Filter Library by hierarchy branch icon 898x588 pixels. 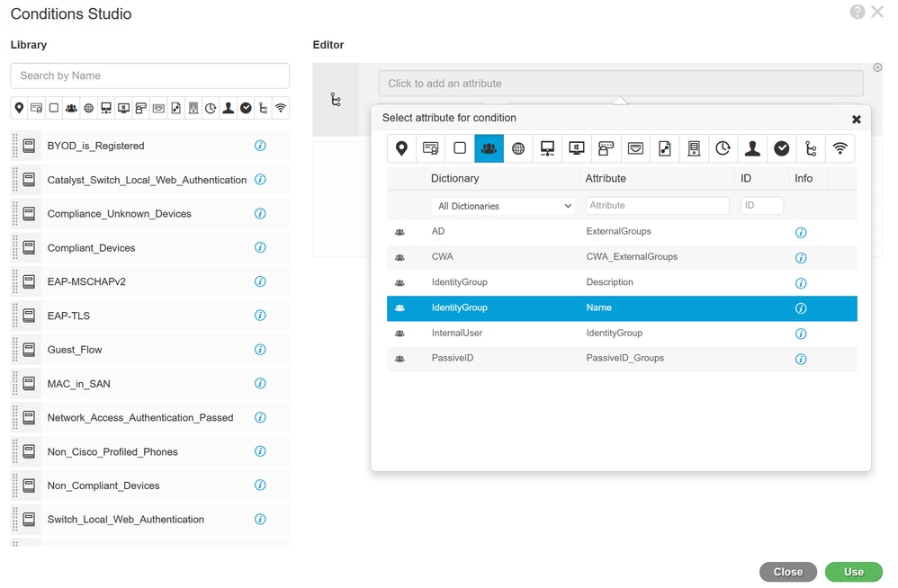coord(263,108)
